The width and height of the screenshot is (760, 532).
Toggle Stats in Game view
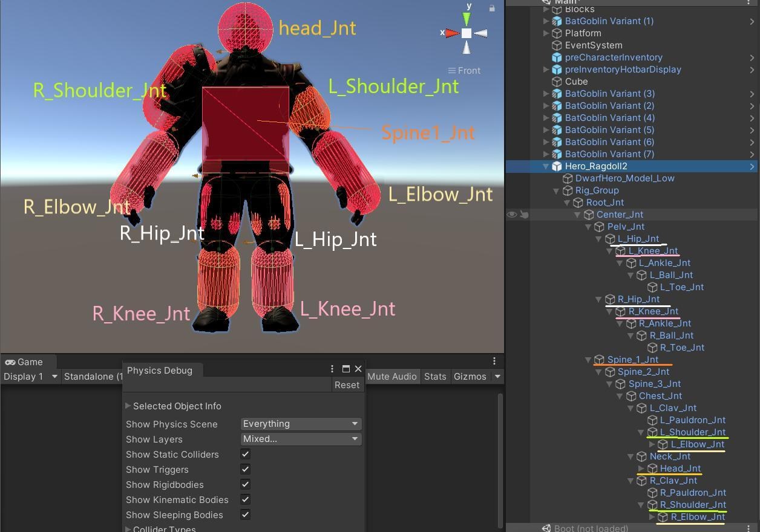click(x=435, y=377)
